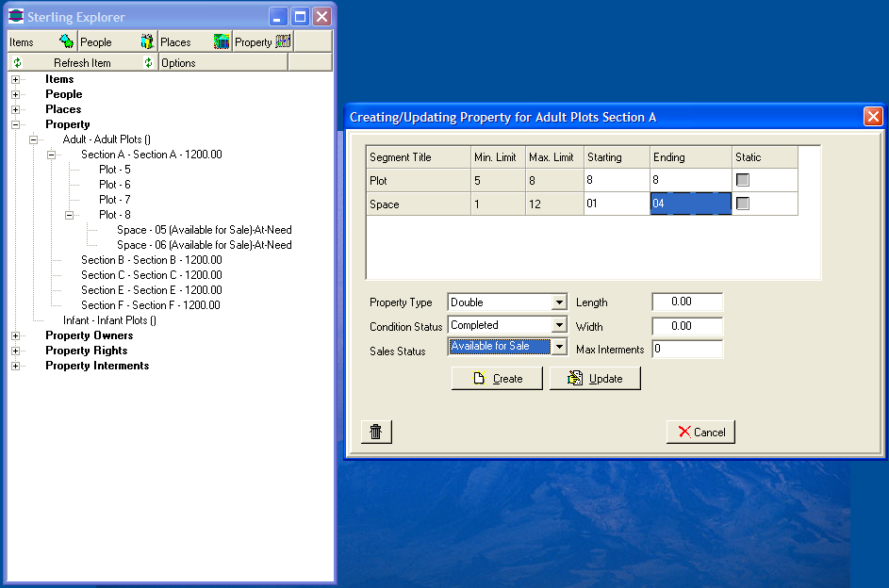Click the Max Interments input field
The height and width of the screenshot is (588, 889).
click(x=687, y=349)
